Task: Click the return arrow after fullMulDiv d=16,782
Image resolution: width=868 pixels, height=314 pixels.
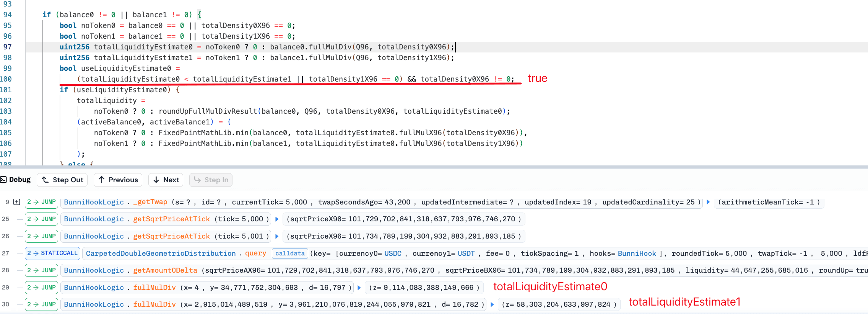Action: click(x=492, y=304)
